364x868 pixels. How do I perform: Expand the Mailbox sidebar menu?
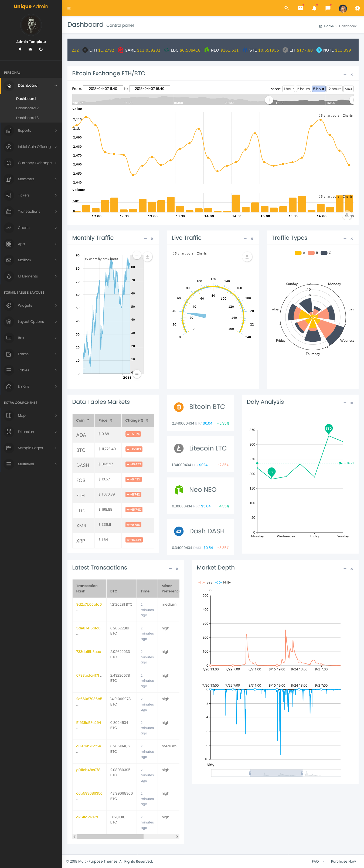(x=31, y=260)
